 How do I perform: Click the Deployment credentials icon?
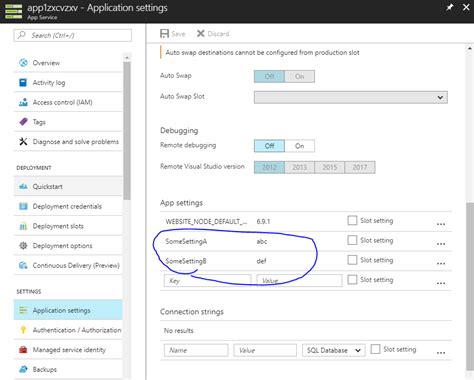coord(23,206)
